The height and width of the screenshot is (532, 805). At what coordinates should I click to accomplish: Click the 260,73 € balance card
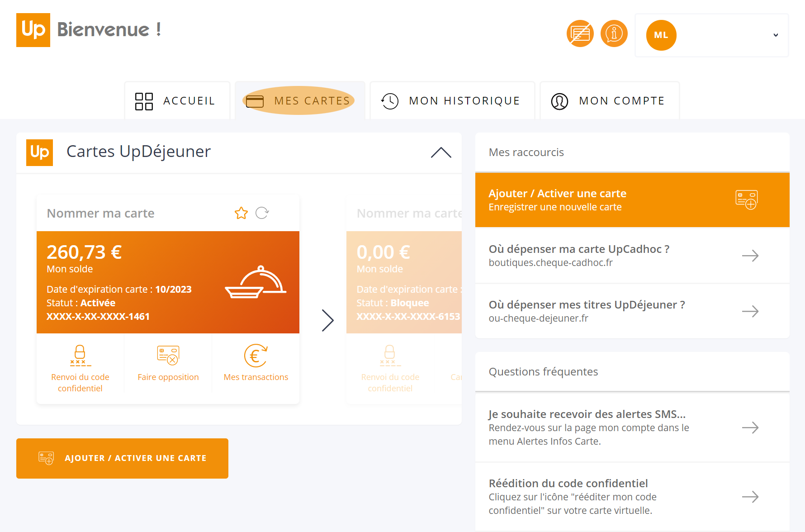(x=168, y=282)
